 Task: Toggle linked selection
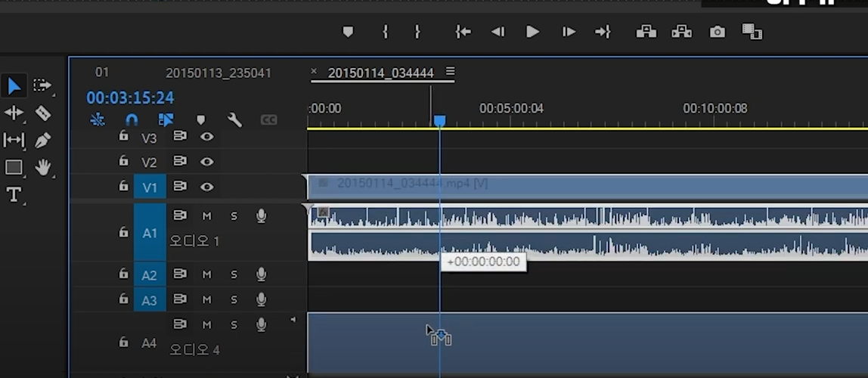(x=166, y=119)
